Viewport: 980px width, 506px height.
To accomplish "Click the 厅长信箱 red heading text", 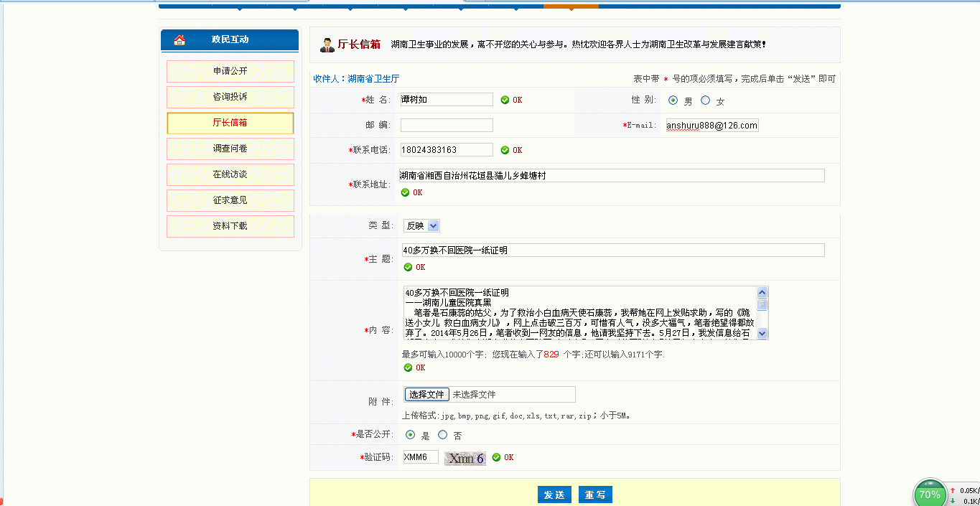I will (359, 44).
